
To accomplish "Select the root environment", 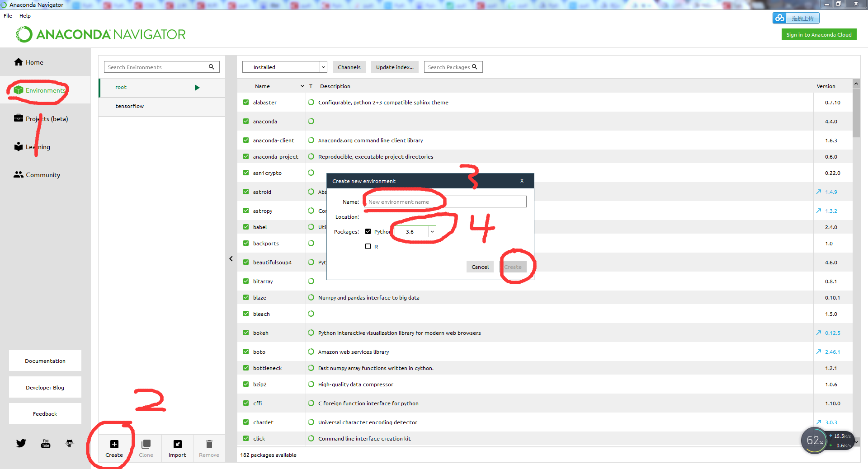I will (x=162, y=88).
